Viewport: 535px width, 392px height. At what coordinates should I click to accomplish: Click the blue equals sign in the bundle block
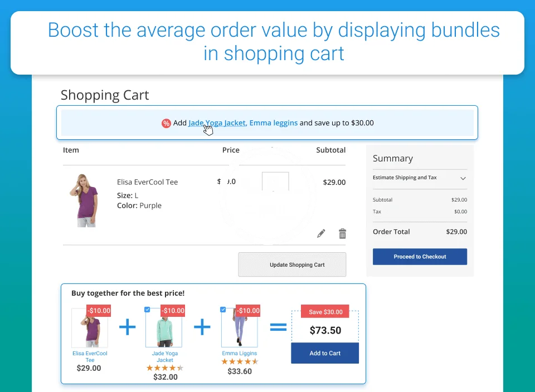tap(278, 327)
